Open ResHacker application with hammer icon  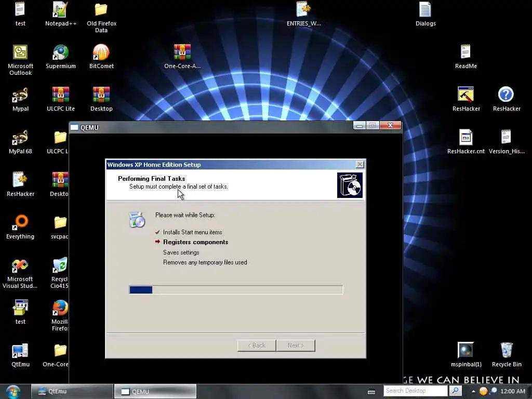[466, 99]
